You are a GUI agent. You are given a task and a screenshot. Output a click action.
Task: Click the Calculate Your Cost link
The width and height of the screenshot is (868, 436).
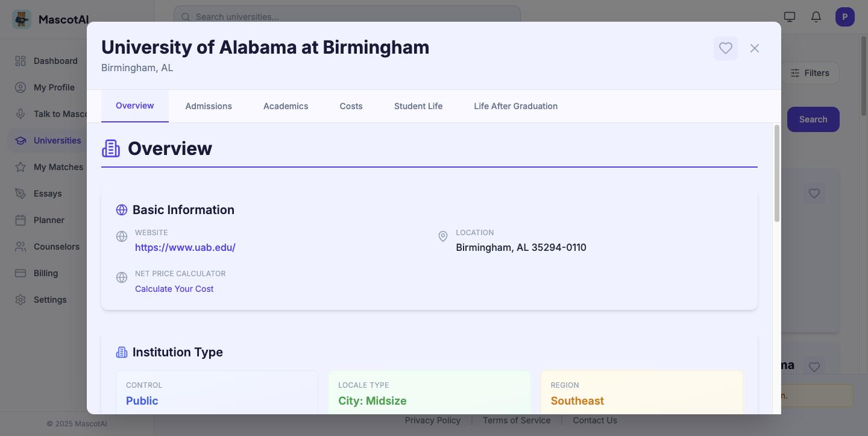tap(174, 289)
